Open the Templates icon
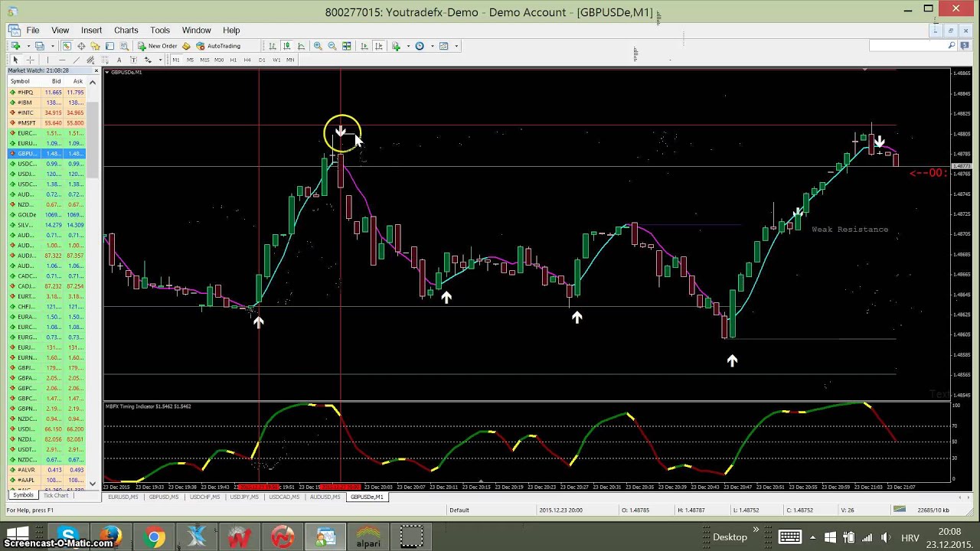 pos(443,46)
